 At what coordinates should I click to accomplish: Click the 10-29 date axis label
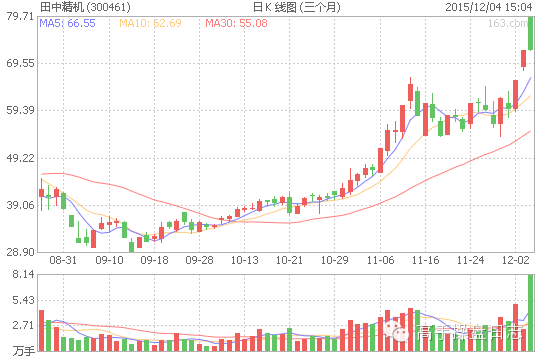(x=334, y=260)
